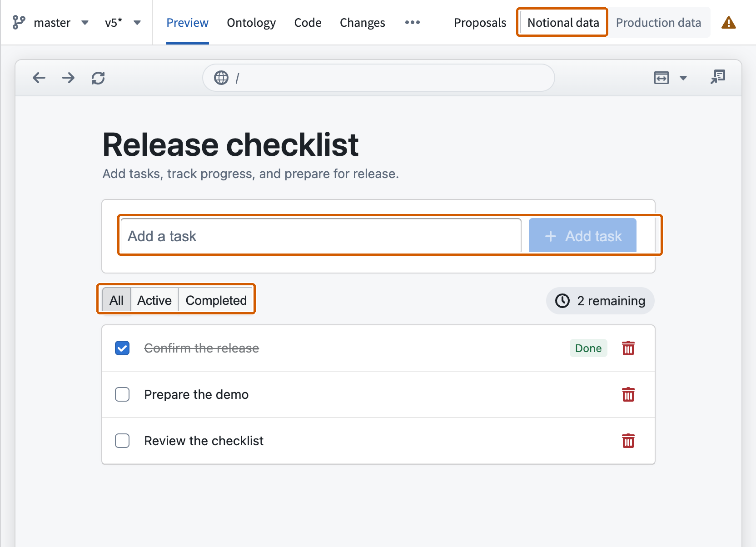Click the orange warning triangle icon
756x547 pixels.
point(729,22)
